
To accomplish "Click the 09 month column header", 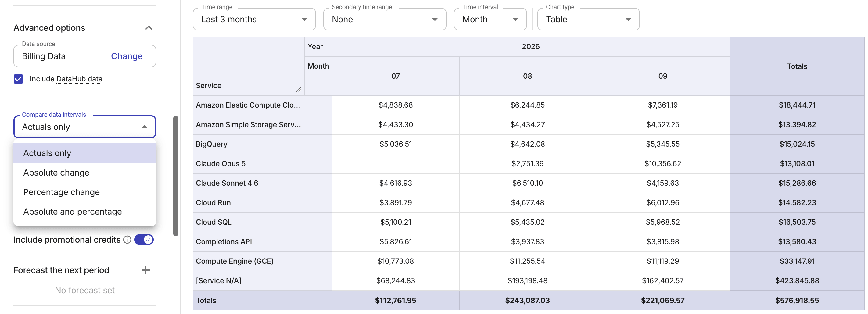I will pos(662,76).
